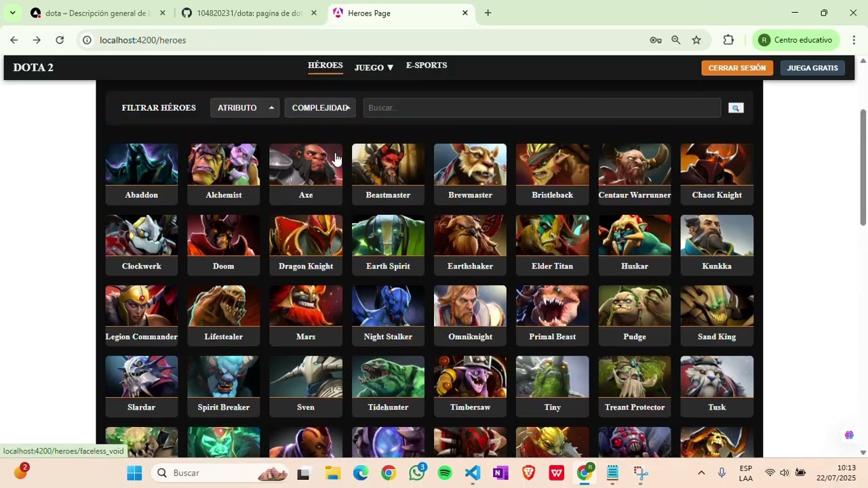Open OneNote from the taskbar
Screen dimensions: 868x488
click(500, 473)
